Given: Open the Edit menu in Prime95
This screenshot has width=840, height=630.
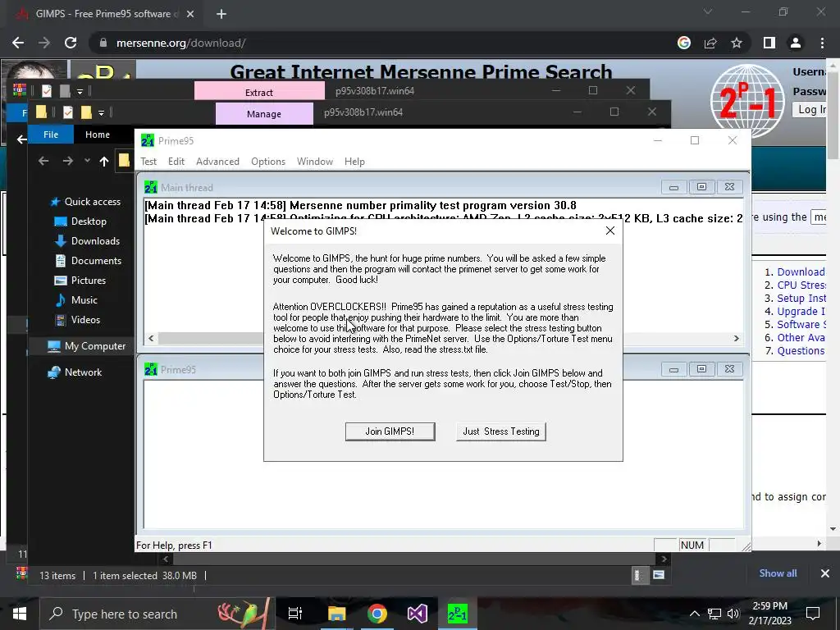Looking at the screenshot, I should [x=176, y=162].
